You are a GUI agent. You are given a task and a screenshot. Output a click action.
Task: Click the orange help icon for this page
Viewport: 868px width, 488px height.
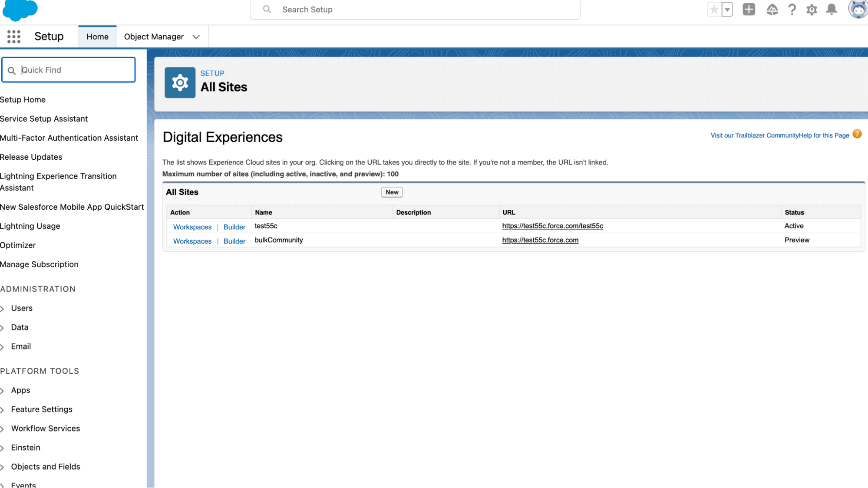click(x=857, y=134)
